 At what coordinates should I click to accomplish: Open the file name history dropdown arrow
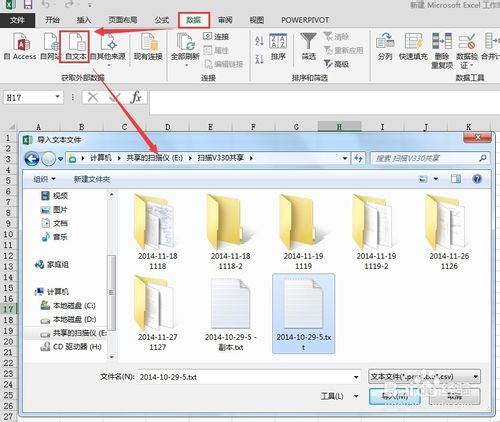(x=356, y=377)
